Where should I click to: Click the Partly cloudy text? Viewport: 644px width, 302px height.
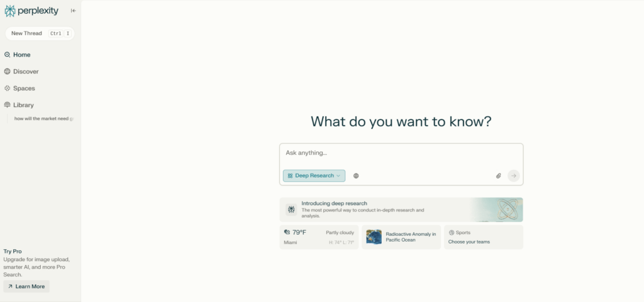(340, 233)
